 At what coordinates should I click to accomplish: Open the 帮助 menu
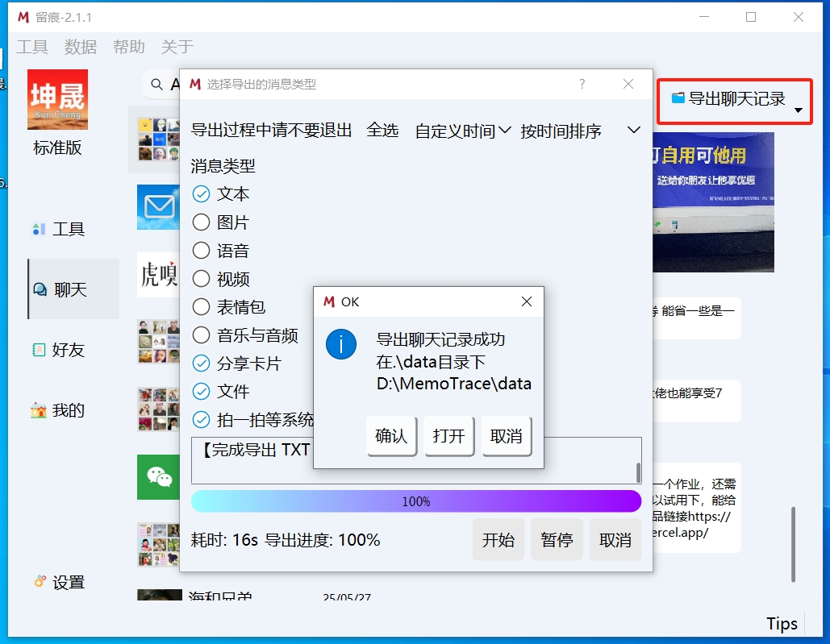coord(128,47)
